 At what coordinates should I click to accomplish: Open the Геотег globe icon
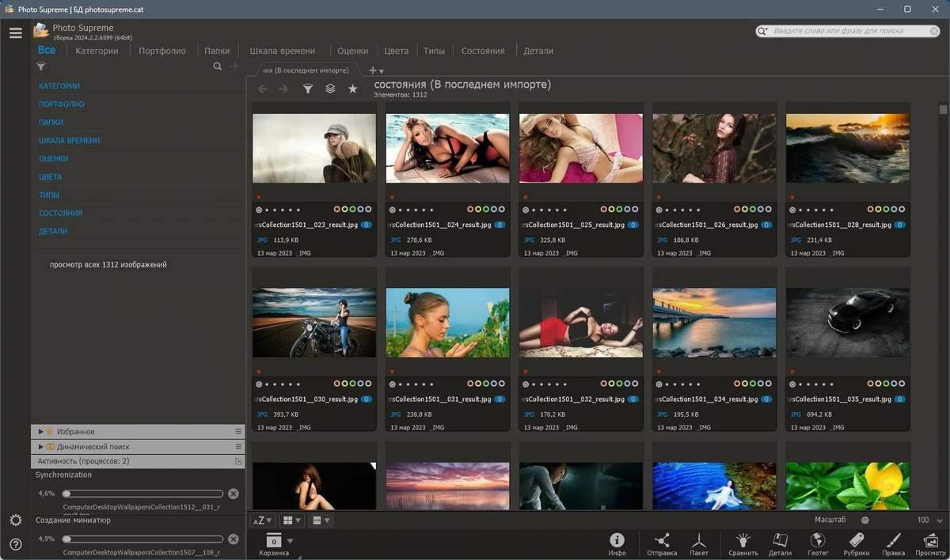click(818, 543)
